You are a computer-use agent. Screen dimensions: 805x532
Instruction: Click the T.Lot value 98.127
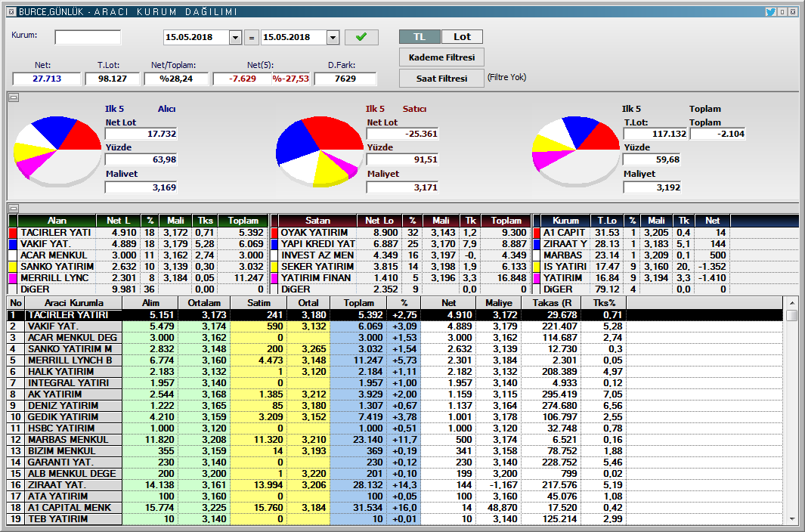112,79
